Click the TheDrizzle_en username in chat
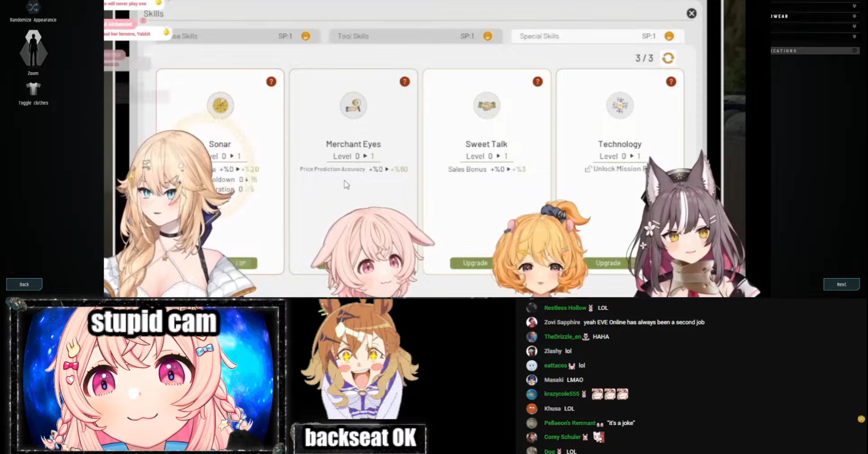 pyautogui.click(x=563, y=337)
